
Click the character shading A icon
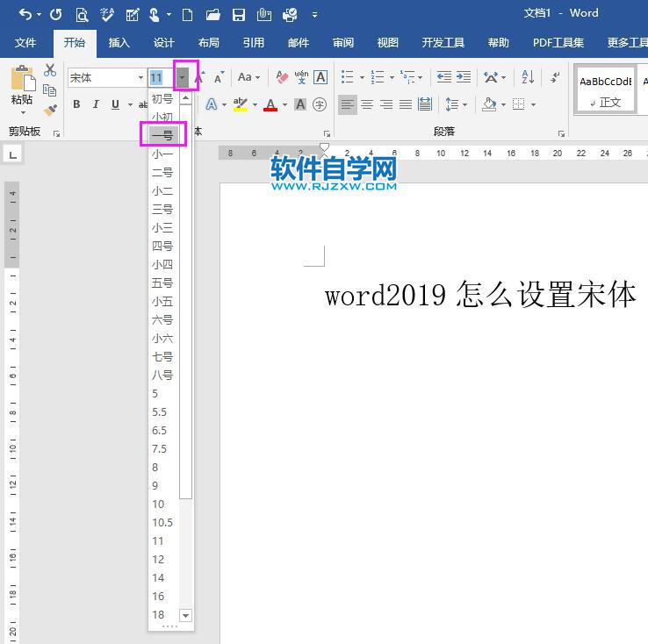point(300,104)
